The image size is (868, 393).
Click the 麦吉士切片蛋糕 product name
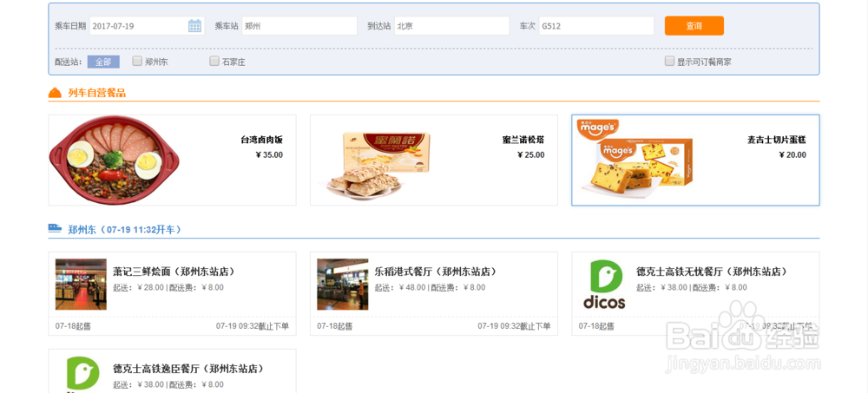point(777,140)
